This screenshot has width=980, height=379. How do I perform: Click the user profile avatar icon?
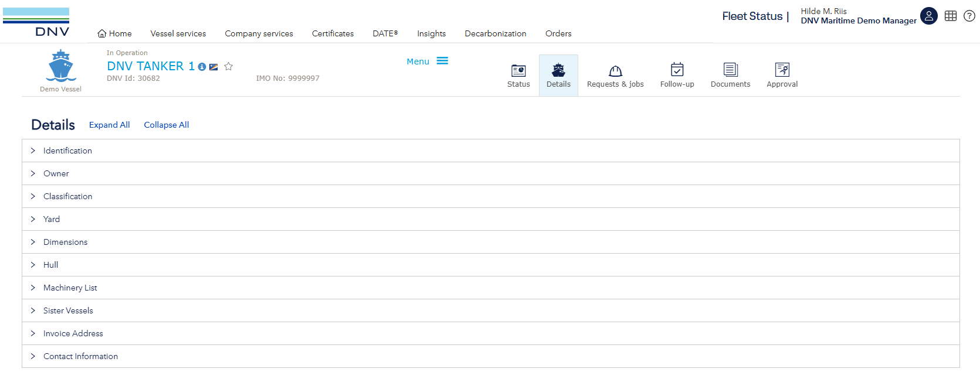point(928,16)
